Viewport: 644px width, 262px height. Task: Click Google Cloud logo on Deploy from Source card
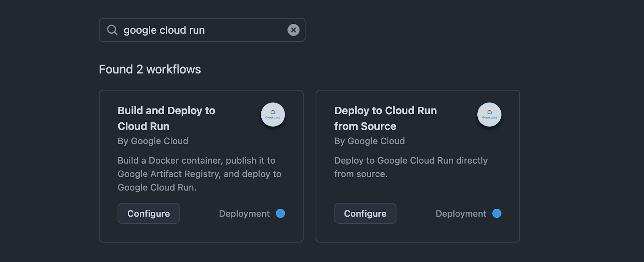pos(489,115)
